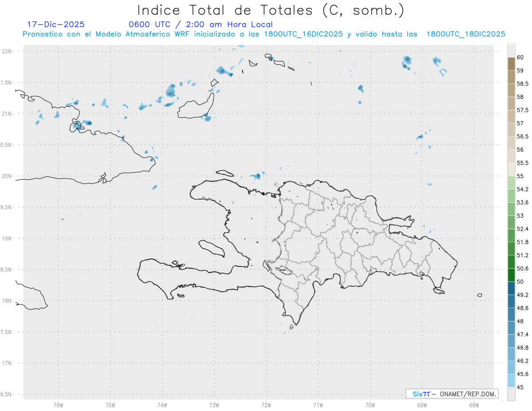
Task: Click the '46.8' value on the color scale
Action: [523, 348]
